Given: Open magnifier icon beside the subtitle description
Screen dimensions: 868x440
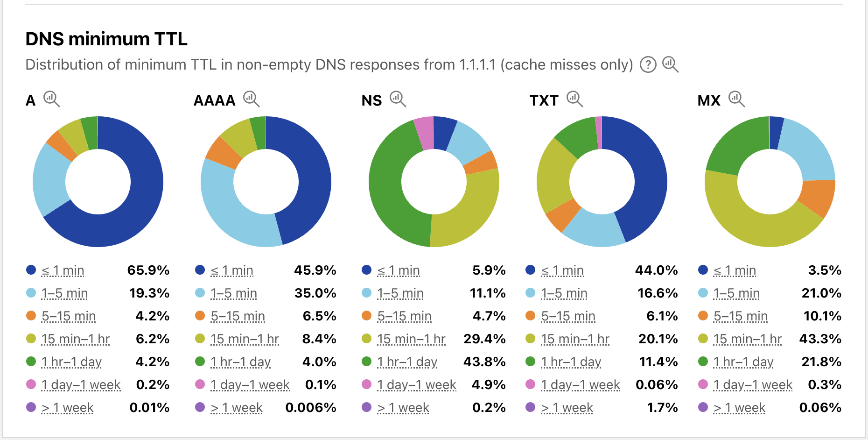Looking at the screenshot, I should click(670, 64).
